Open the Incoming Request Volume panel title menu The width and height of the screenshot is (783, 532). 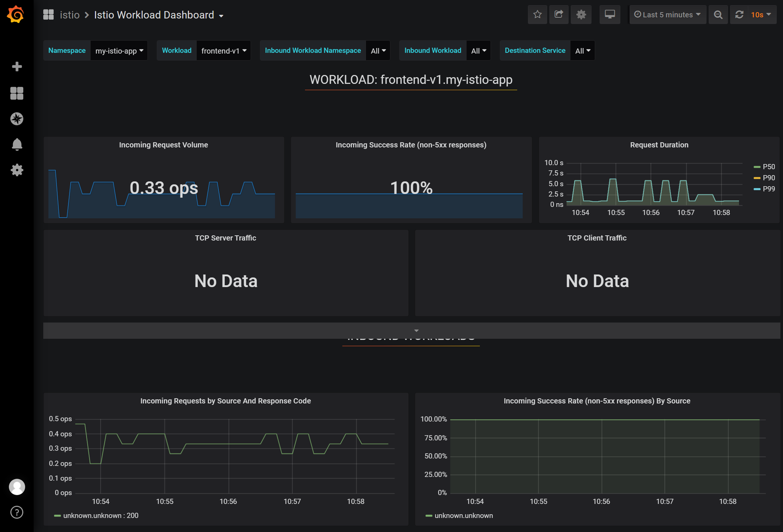click(163, 145)
